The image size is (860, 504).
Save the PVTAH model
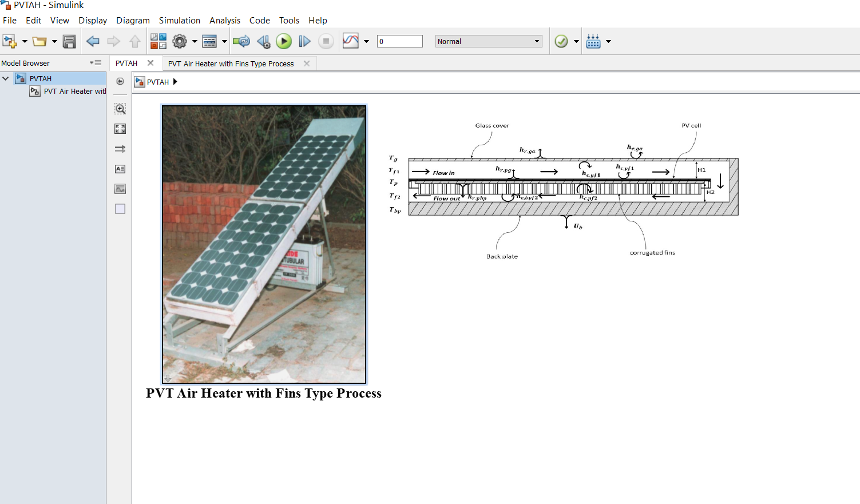click(x=69, y=41)
